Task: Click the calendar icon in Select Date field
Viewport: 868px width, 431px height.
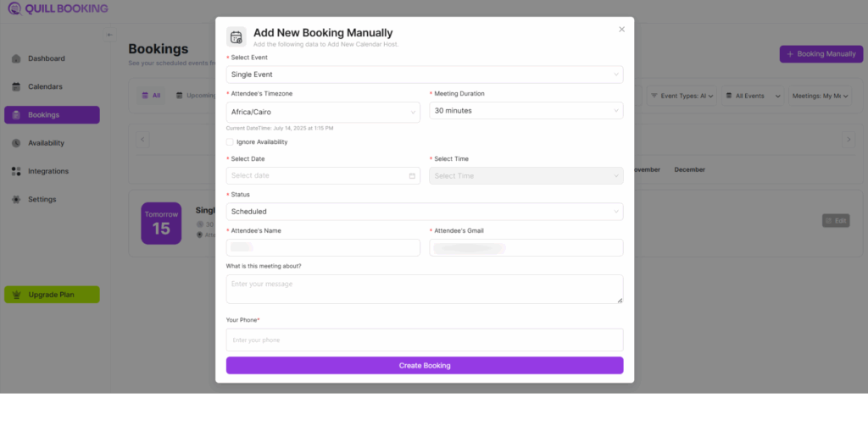Action: click(x=412, y=176)
